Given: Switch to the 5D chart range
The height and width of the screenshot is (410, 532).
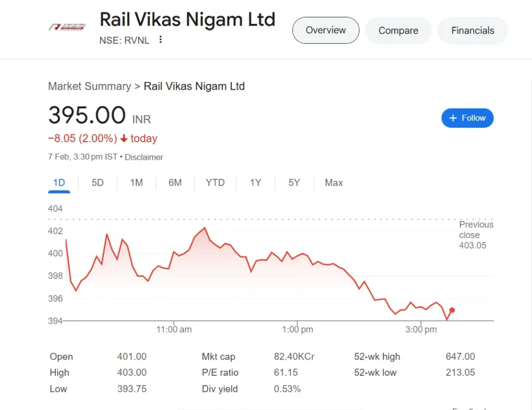Looking at the screenshot, I should 97,183.
